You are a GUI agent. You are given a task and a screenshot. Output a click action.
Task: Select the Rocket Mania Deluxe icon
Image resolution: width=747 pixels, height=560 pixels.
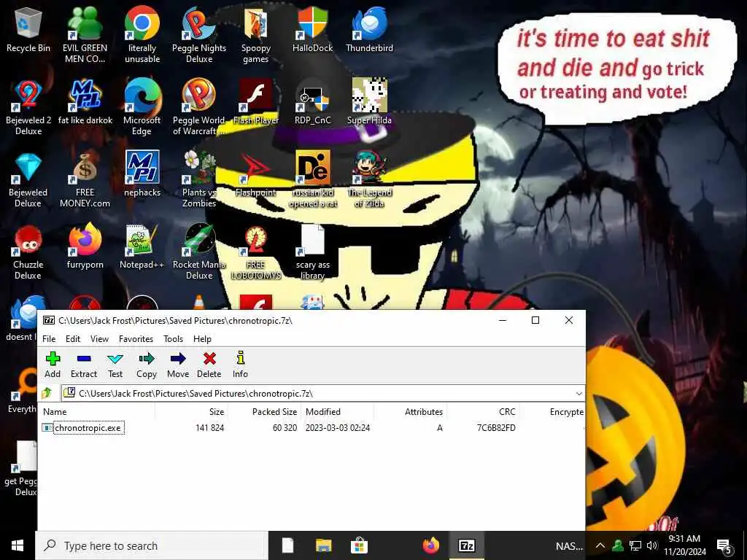tap(199, 252)
